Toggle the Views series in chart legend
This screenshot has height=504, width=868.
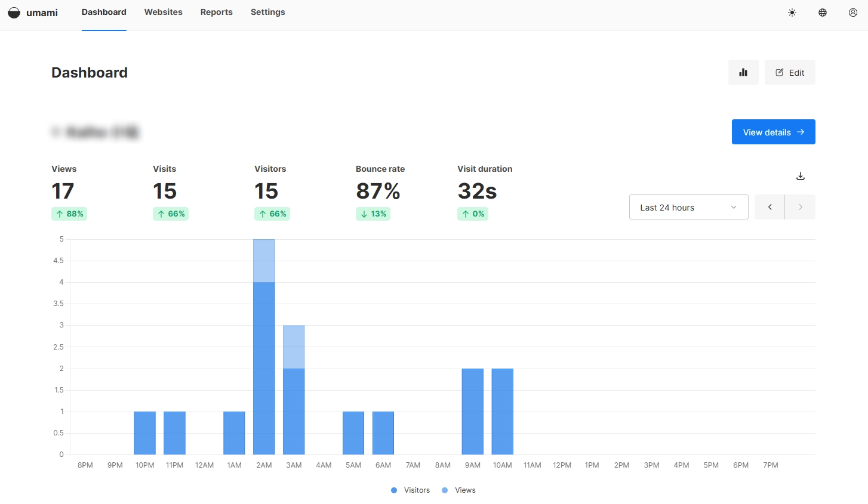[x=465, y=490]
